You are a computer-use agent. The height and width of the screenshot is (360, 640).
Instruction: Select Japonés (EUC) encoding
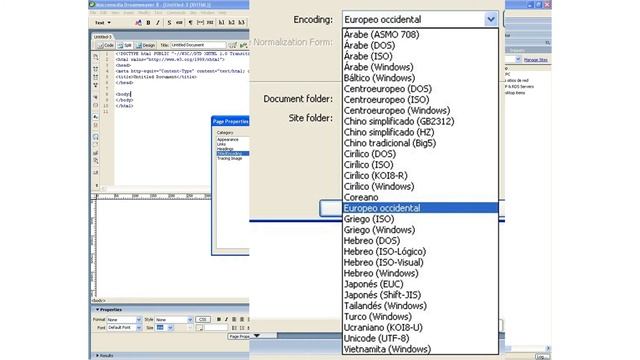tap(420, 284)
